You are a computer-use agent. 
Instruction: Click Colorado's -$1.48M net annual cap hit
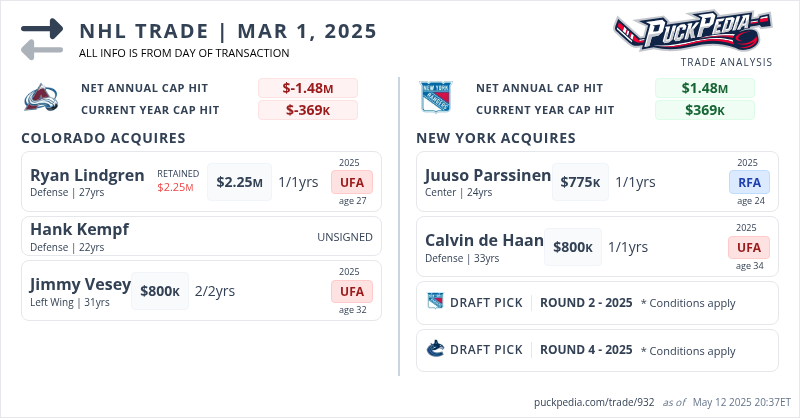click(307, 88)
